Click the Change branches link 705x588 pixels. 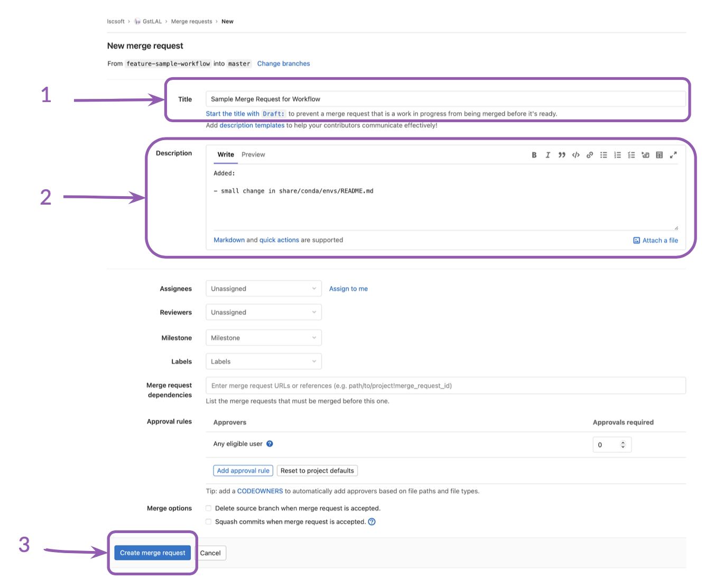283,63
